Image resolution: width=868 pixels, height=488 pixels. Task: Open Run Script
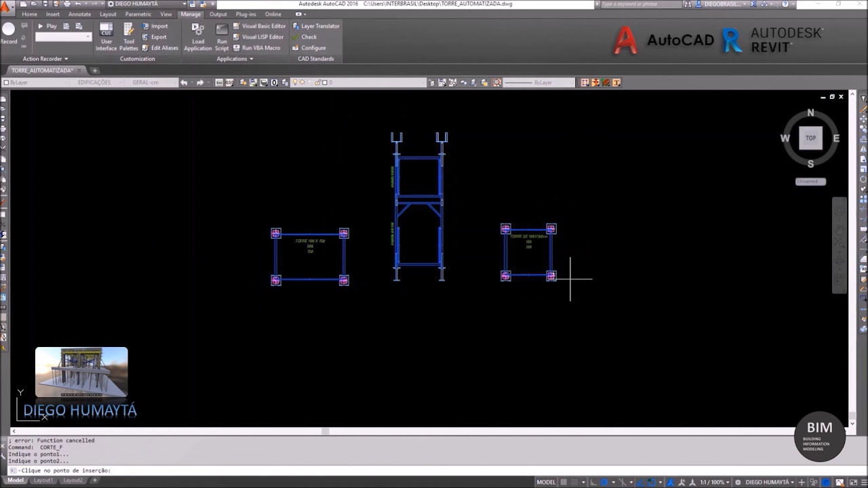[x=222, y=37]
